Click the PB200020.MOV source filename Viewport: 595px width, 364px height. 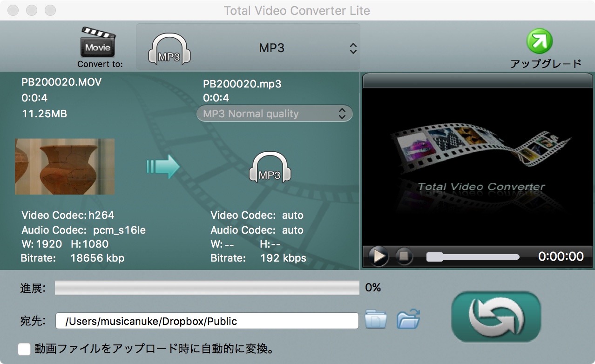[61, 82]
